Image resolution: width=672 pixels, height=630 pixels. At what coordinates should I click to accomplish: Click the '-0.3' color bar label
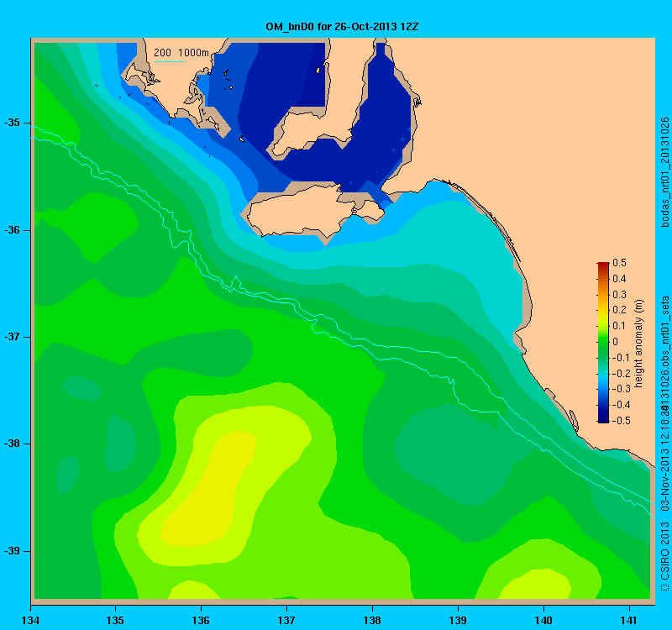(621, 389)
